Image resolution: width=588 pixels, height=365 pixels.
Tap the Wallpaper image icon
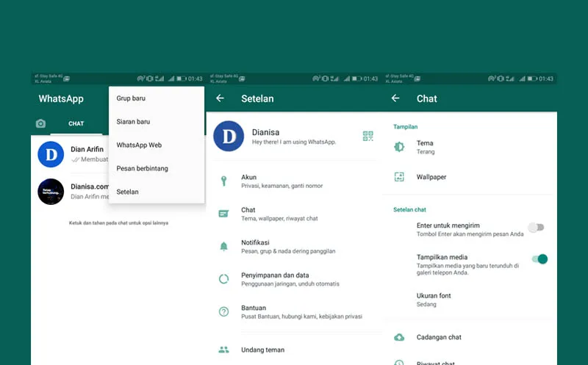(x=399, y=177)
